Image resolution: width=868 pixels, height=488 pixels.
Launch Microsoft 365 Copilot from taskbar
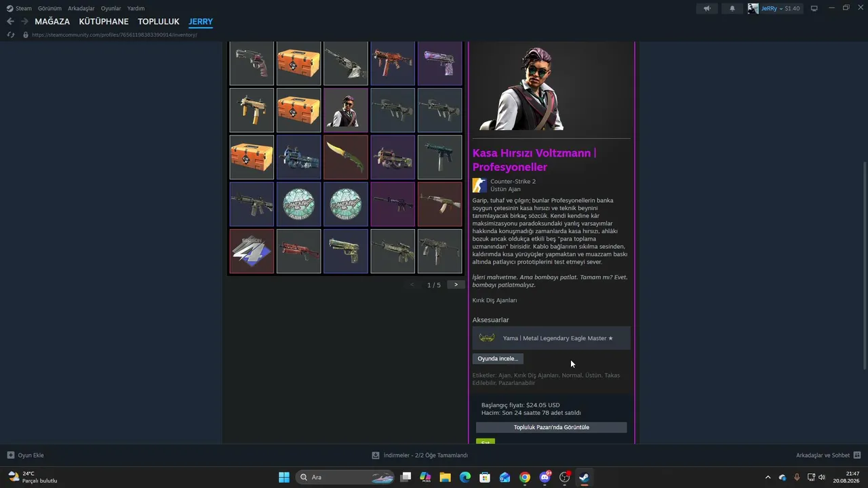pyautogui.click(x=425, y=477)
